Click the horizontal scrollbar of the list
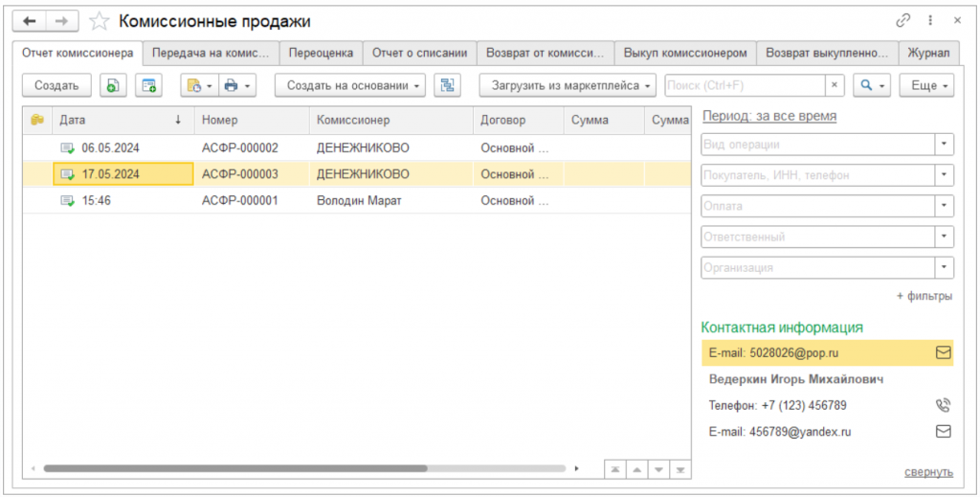 (235, 468)
